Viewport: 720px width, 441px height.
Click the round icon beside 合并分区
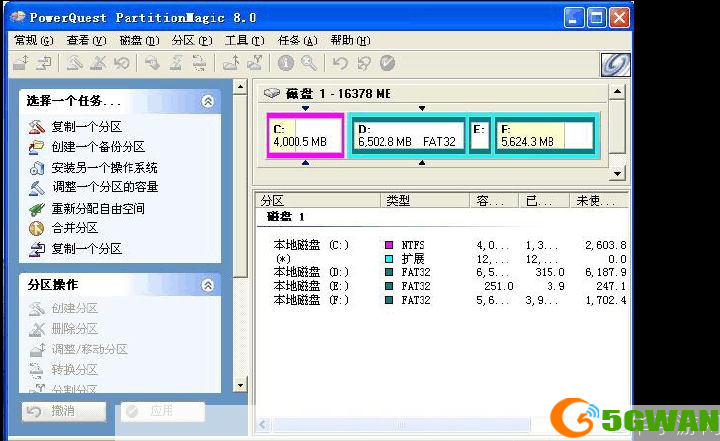(x=36, y=228)
